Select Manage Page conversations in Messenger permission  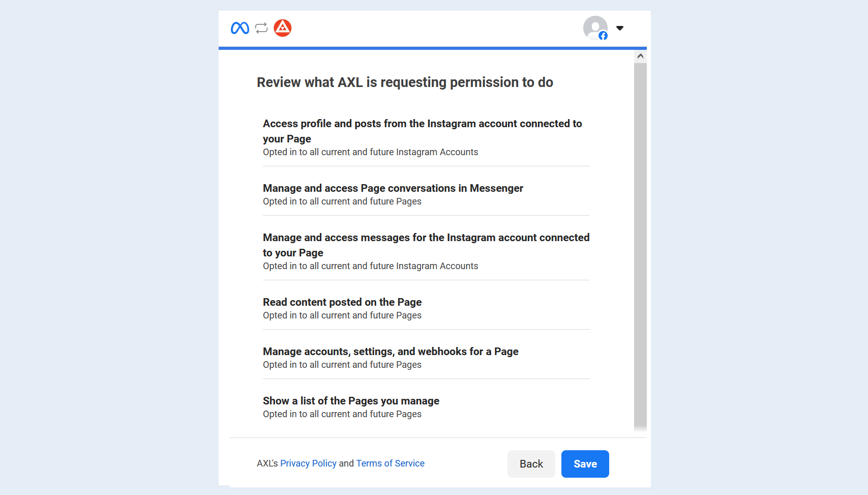[x=426, y=195]
